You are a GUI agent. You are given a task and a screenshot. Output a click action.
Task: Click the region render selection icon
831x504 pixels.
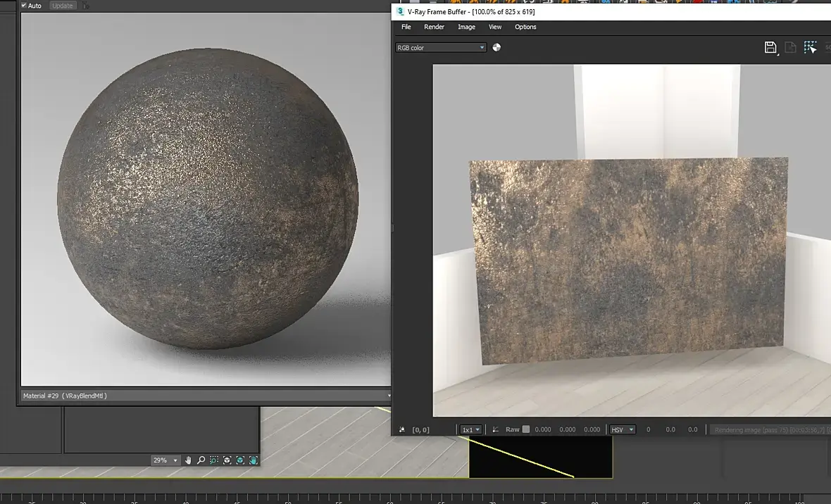pyautogui.click(x=811, y=47)
